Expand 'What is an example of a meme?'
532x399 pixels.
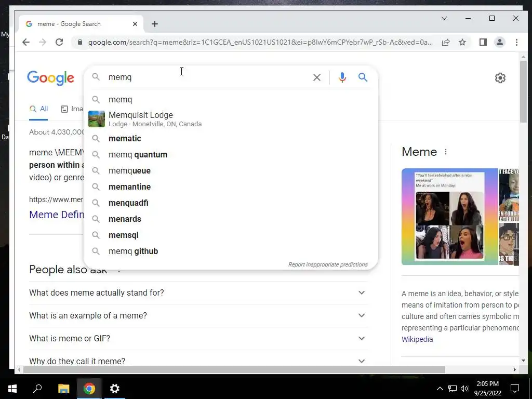[x=198, y=315]
